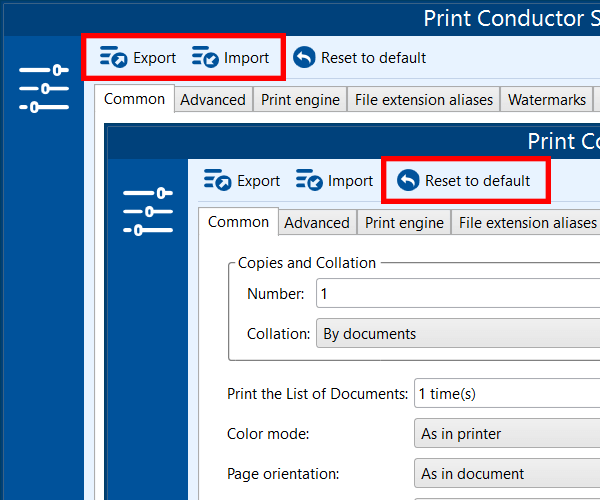This screenshot has width=600, height=500.
Task: Click the Copies and Collation group title
Action: (x=307, y=263)
